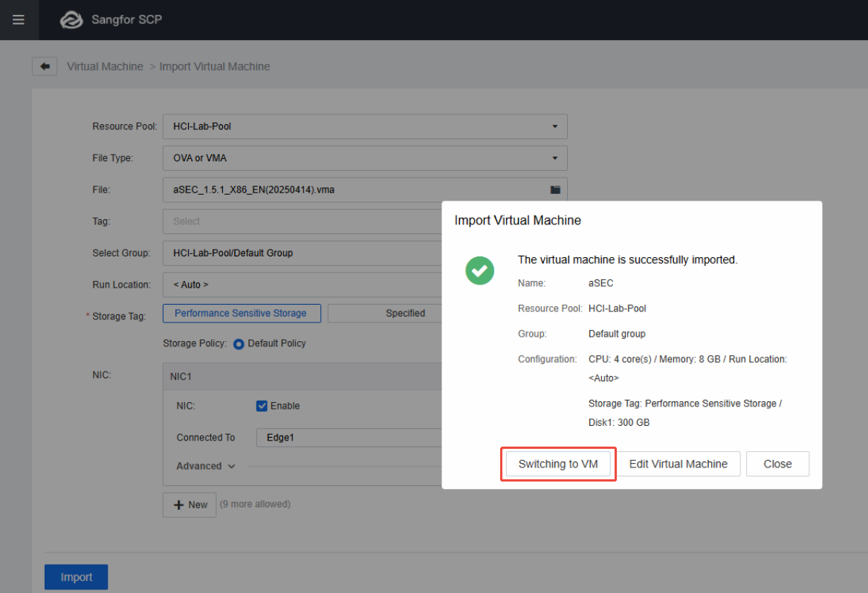
Task: Click the Sangfor SCP logo icon
Action: (x=71, y=20)
